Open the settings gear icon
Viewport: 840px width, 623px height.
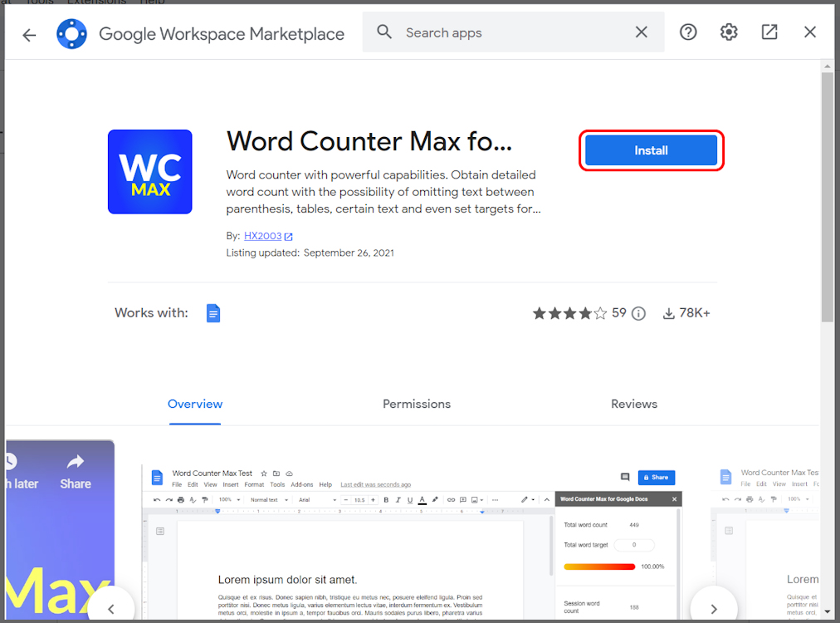729,32
